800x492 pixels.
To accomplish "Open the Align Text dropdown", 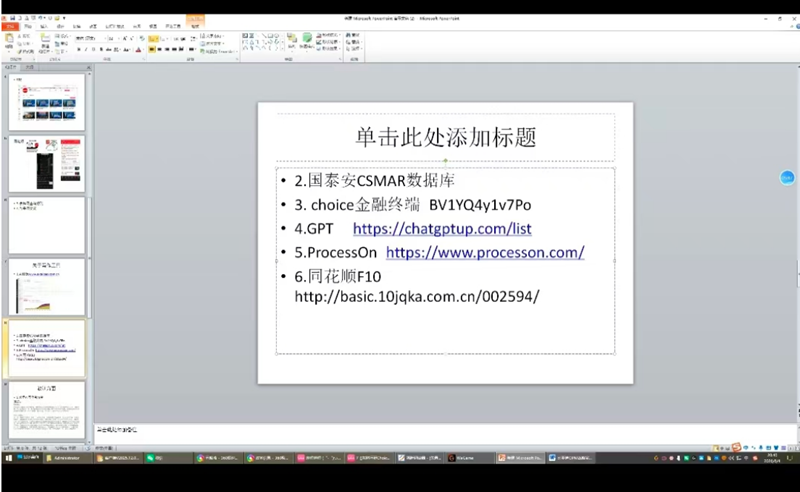I will [x=211, y=43].
